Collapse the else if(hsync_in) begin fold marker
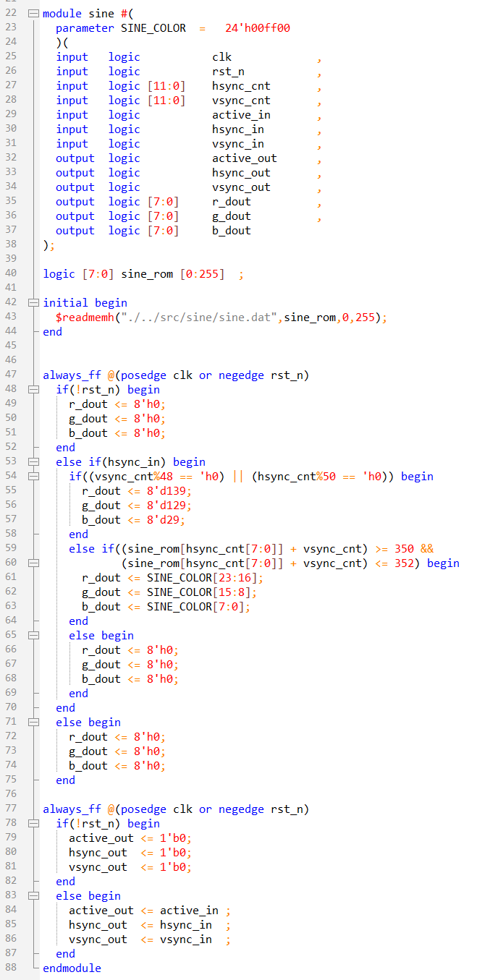 33,462
